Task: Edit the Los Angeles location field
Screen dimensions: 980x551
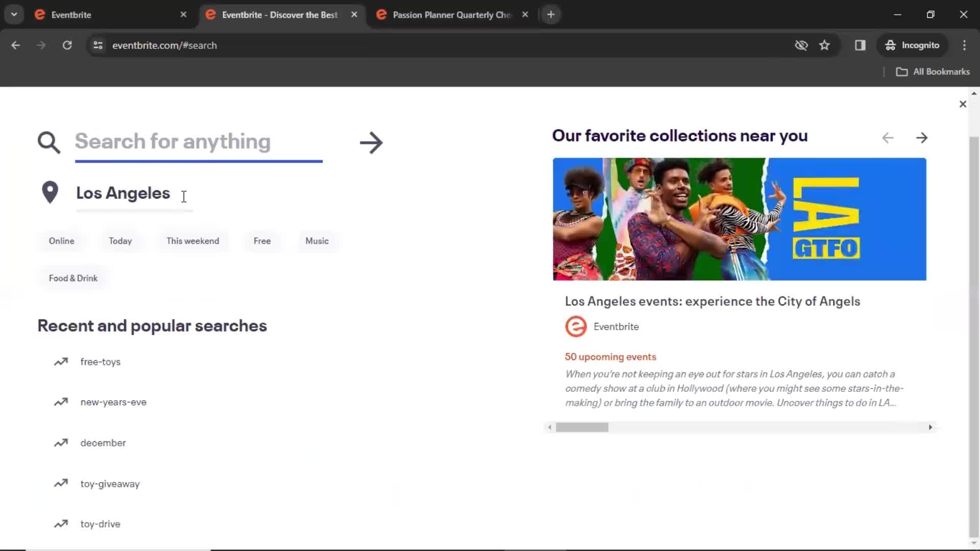Action: tap(134, 193)
